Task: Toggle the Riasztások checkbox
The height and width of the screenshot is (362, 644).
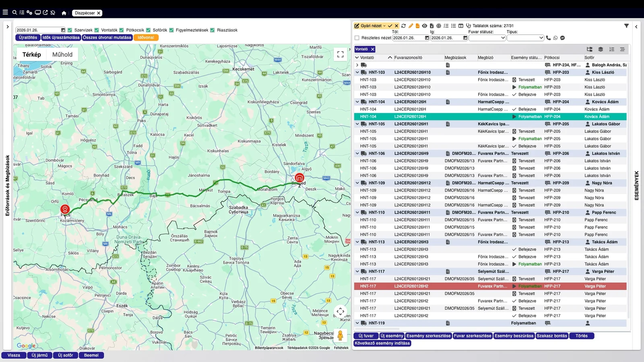Action: [x=213, y=30]
